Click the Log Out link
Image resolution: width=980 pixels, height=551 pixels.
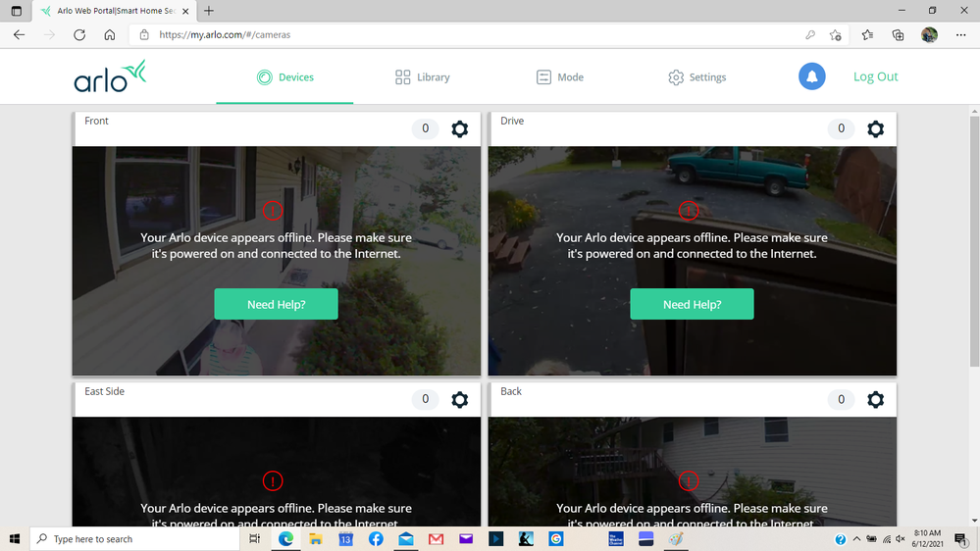[x=876, y=76]
